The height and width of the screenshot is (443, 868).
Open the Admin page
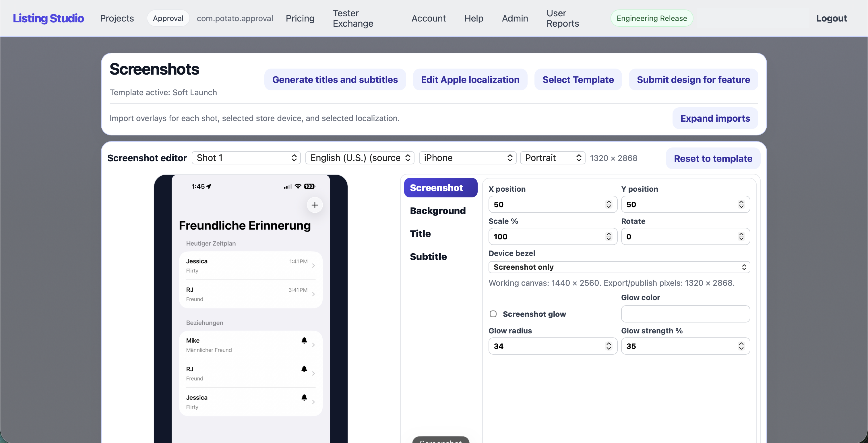click(x=515, y=18)
